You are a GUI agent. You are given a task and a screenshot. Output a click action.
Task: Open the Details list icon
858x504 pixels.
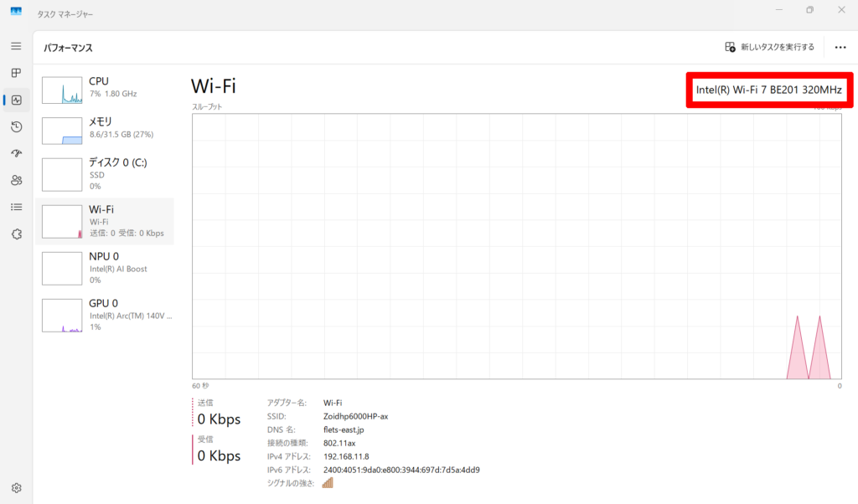(16, 207)
